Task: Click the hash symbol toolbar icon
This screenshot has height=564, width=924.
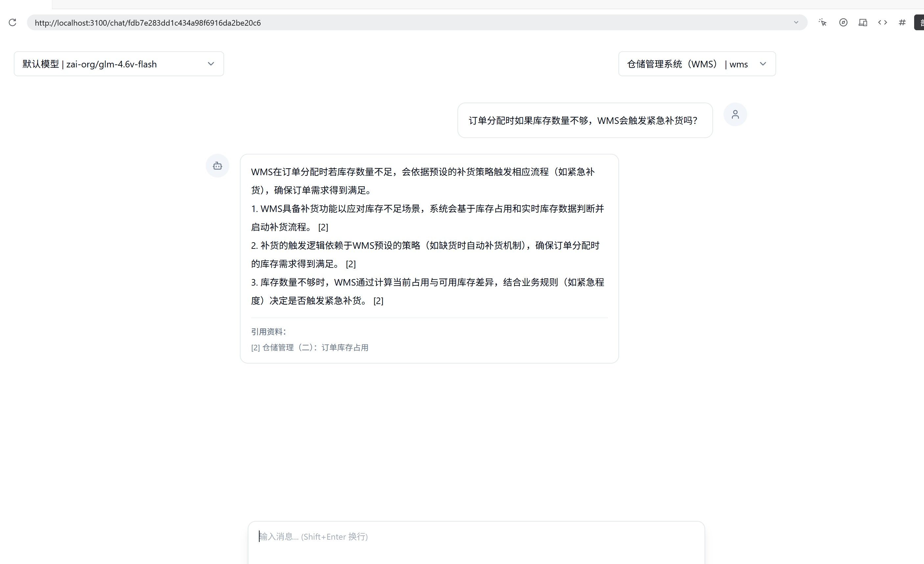Action: [902, 22]
